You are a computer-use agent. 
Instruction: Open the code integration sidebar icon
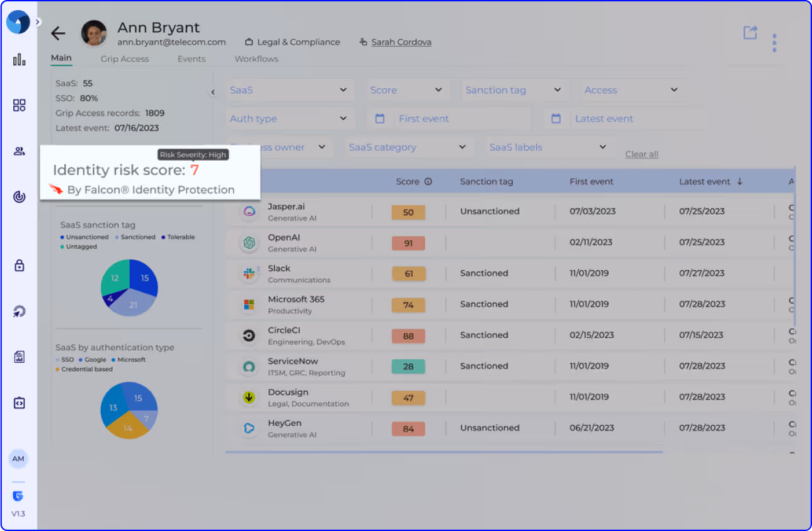pyautogui.click(x=19, y=403)
